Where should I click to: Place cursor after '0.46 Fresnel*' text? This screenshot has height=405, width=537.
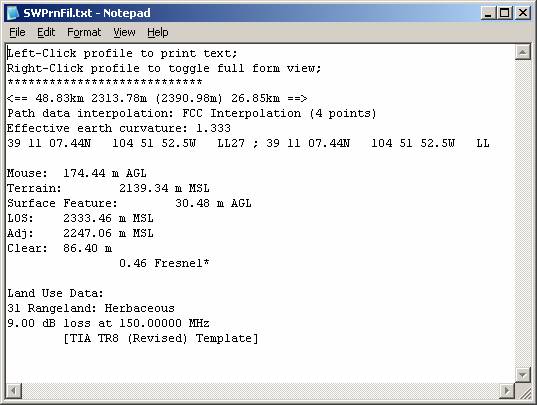[x=210, y=263]
